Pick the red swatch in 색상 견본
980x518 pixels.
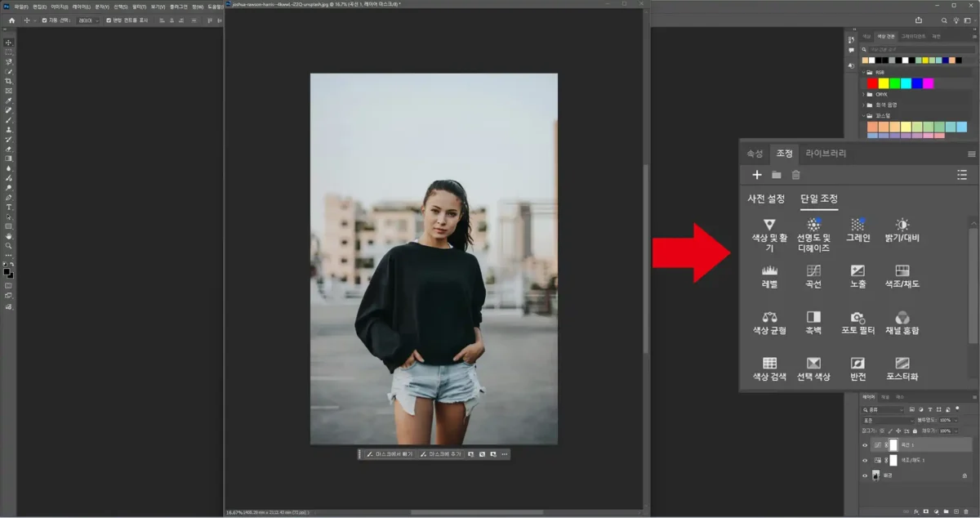click(x=871, y=81)
